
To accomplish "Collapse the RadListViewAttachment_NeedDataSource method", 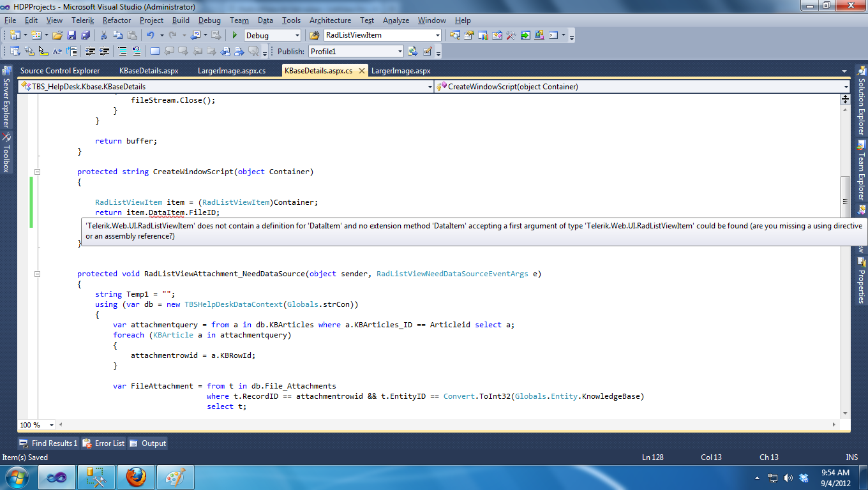I will tap(37, 274).
